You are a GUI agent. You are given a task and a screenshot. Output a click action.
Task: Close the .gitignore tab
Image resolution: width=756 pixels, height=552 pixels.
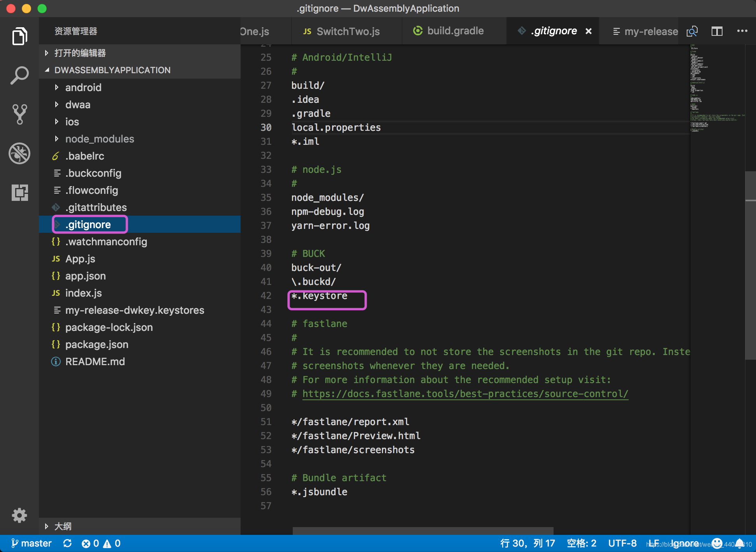(589, 31)
